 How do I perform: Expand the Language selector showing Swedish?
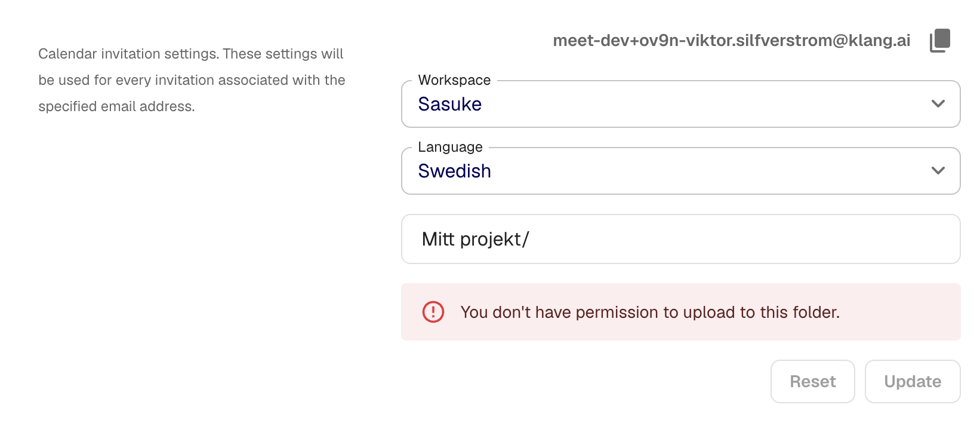(680, 170)
